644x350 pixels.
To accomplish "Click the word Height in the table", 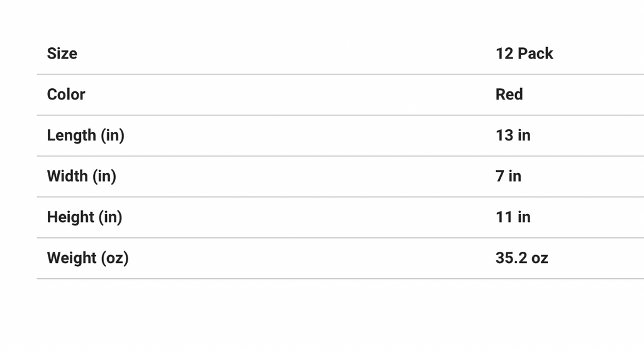I will click(x=70, y=217).
